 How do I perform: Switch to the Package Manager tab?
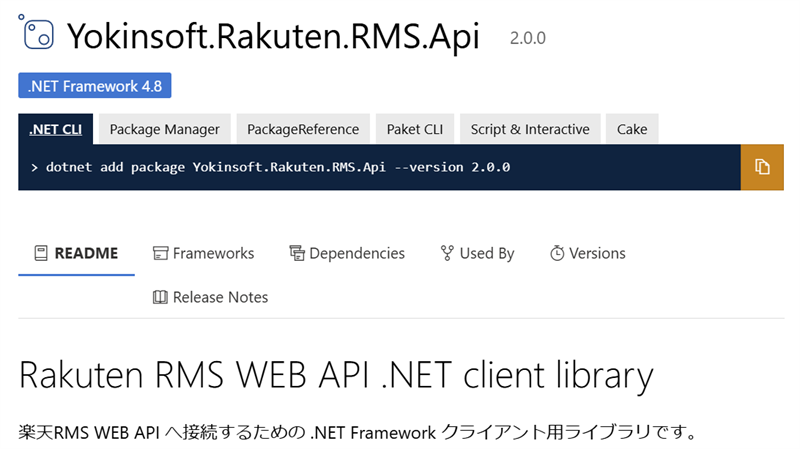click(165, 129)
